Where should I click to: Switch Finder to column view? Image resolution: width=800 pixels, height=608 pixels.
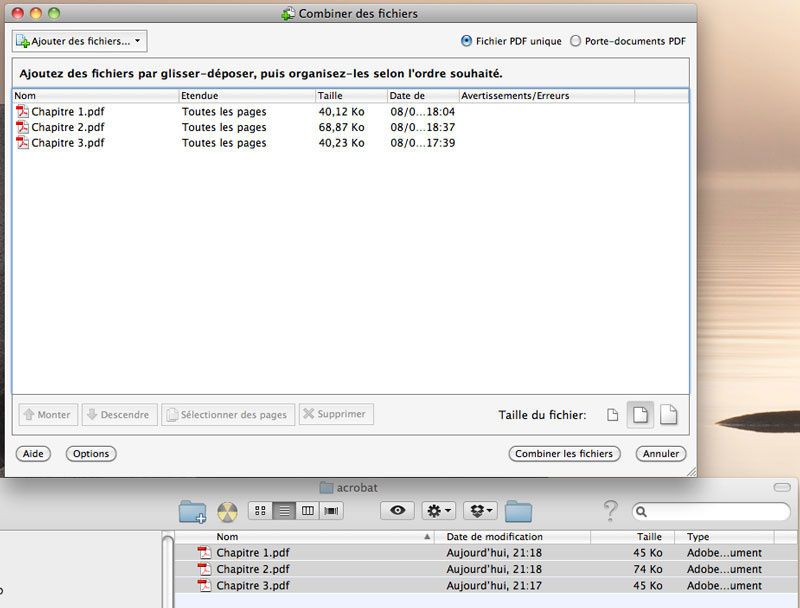(x=308, y=511)
